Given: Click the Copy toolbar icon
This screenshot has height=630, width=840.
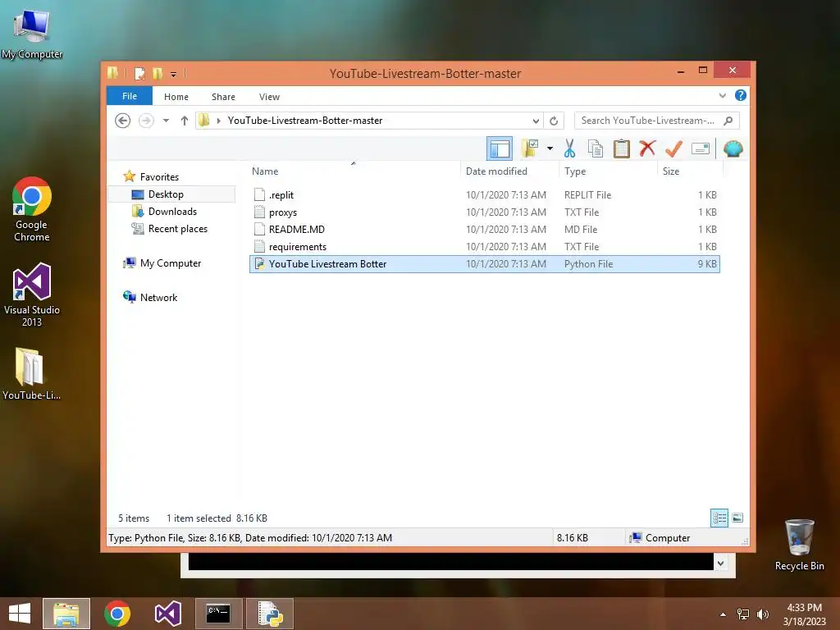Looking at the screenshot, I should tap(596, 148).
